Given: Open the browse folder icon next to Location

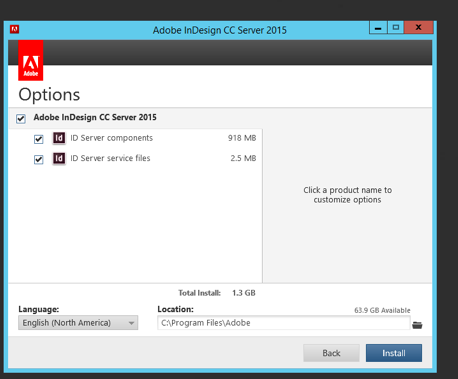Looking at the screenshot, I should click(417, 325).
